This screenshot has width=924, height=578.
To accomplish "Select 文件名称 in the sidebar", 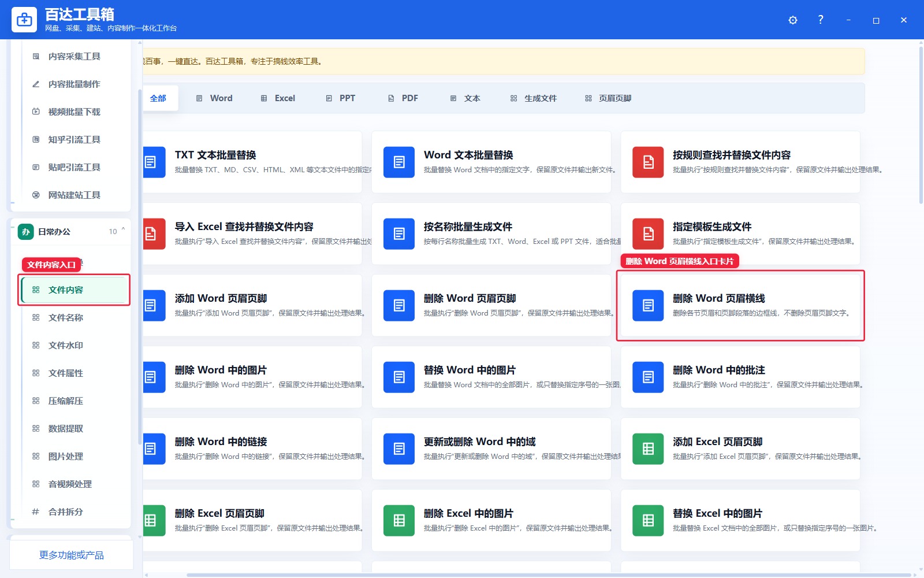I will (74, 317).
